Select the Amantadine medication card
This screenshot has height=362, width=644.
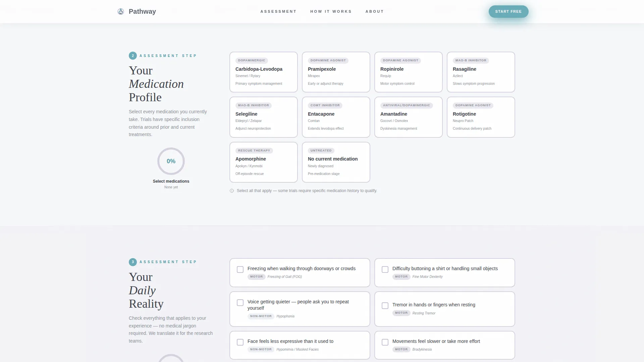pyautogui.click(x=409, y=117)
